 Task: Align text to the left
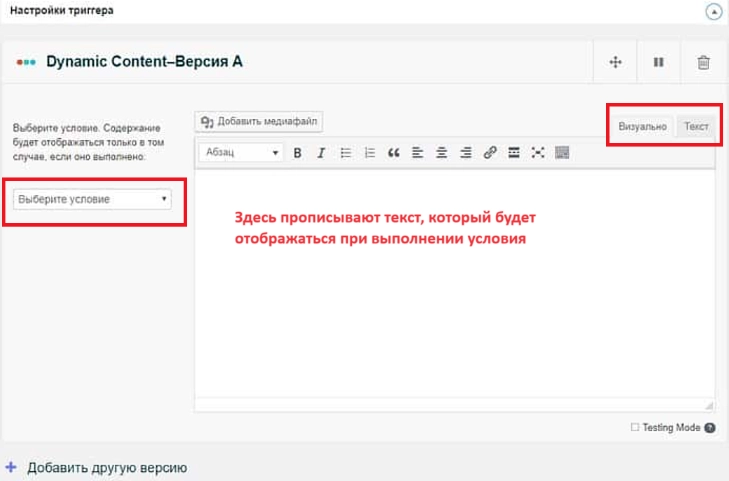coord(418,152)
